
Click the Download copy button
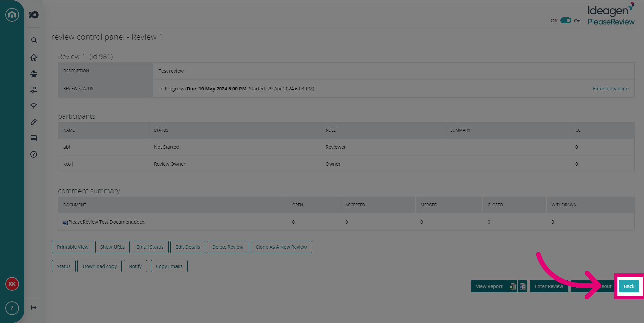click(x=100, y=266)
